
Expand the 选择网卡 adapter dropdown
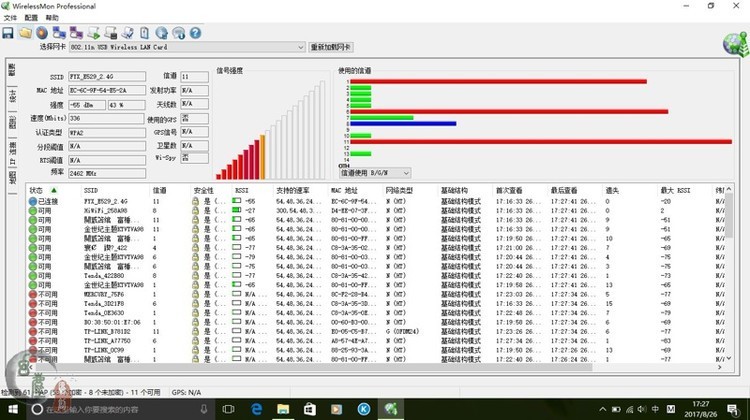[300, 47]
